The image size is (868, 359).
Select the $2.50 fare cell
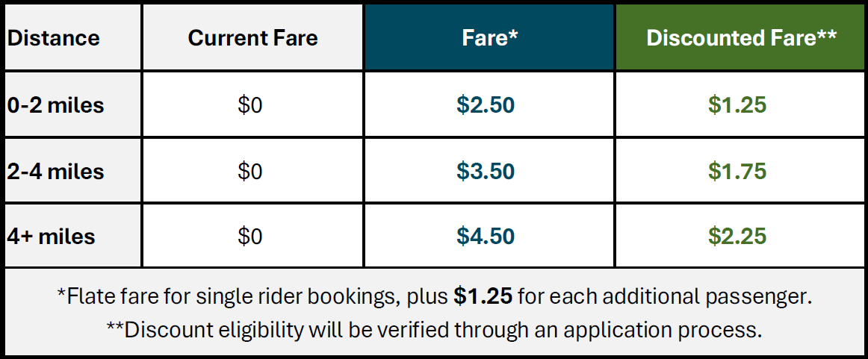click(x=486, y=105)
